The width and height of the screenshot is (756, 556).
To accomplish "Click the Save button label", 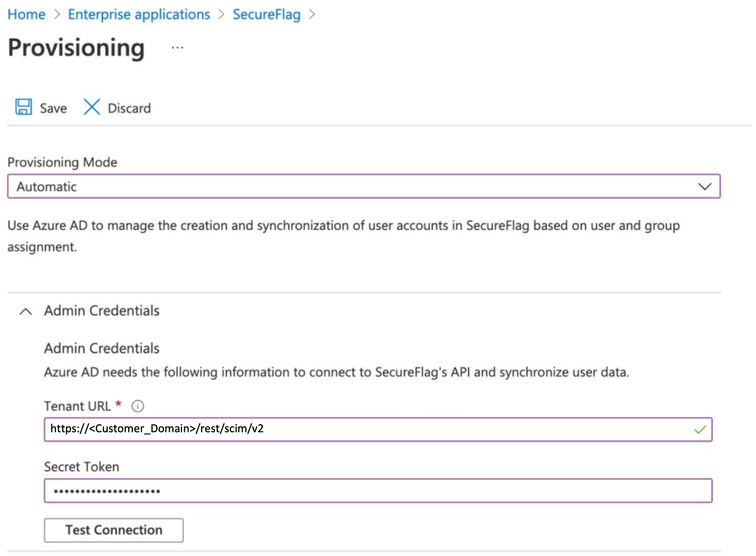I will pyautogui.click(x=53, y=108).
